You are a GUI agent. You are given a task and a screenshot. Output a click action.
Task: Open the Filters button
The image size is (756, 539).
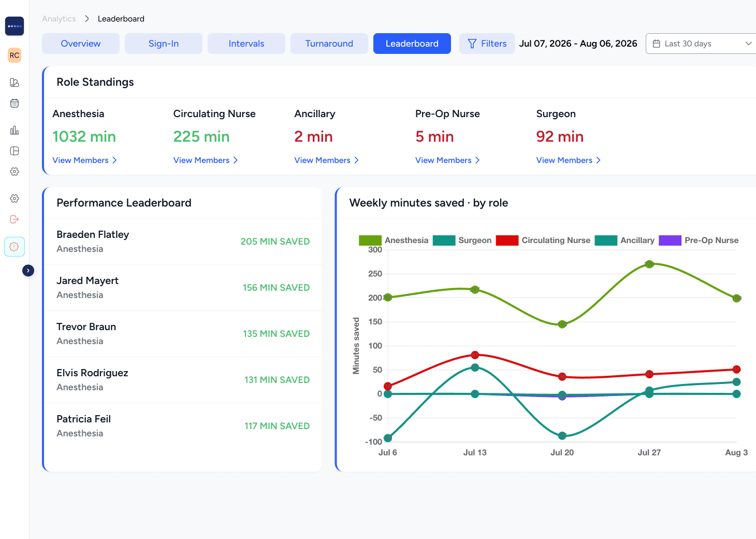click(x=487, y=44)
